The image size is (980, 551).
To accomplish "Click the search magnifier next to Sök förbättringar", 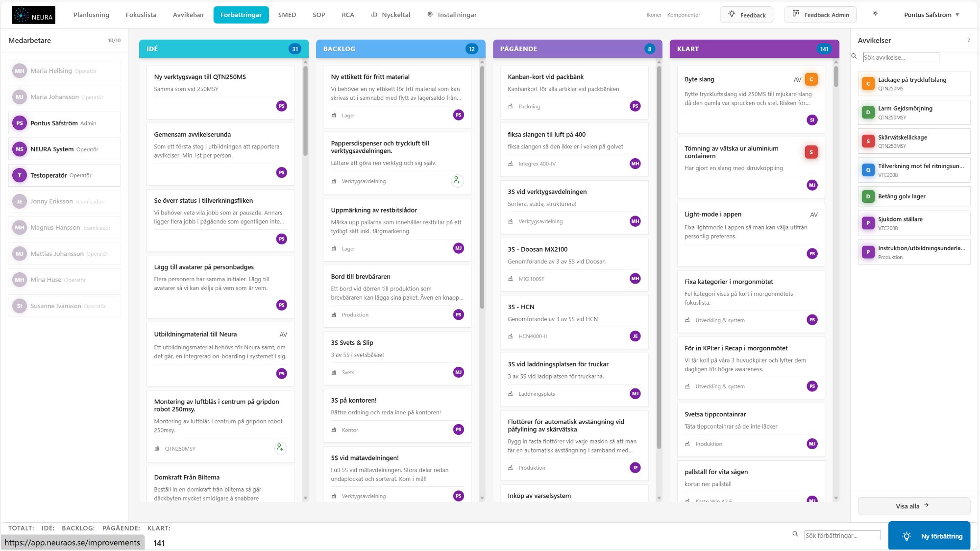I will coord(794,533).
